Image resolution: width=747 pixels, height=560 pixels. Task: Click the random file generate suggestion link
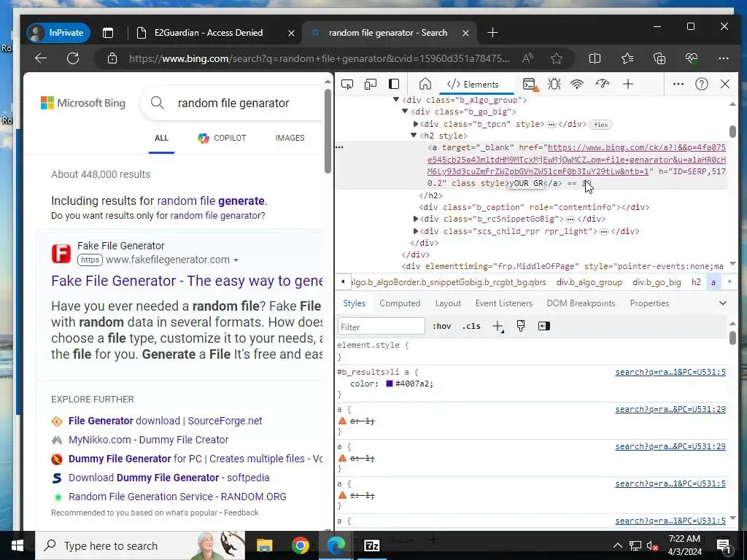pos(211,201)
